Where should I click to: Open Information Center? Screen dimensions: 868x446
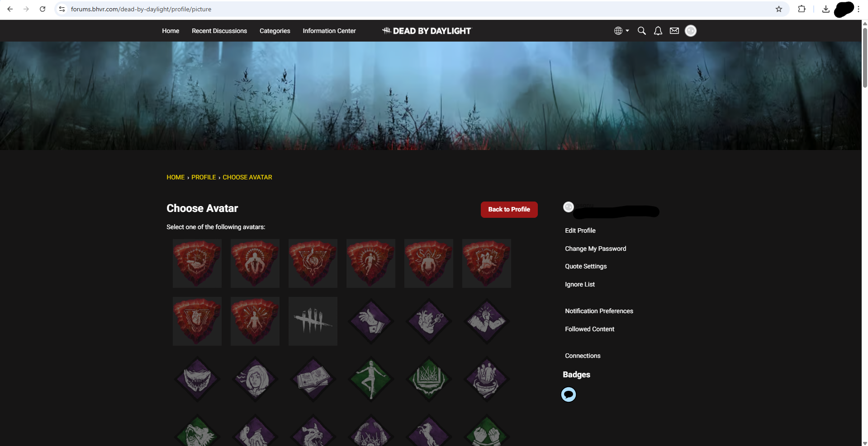[x=329, y=31]
